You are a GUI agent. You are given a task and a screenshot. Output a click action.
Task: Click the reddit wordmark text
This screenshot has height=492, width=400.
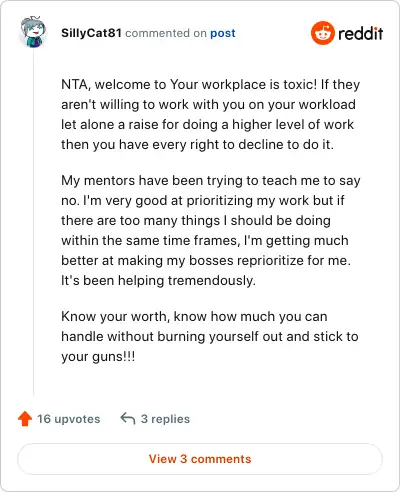(360, 33)
